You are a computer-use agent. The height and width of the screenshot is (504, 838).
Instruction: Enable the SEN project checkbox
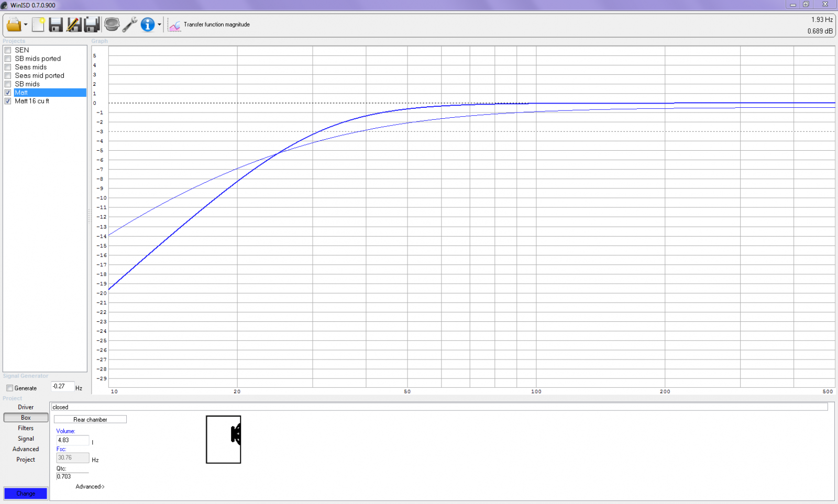pyautogui.click(x=8, y=50)
